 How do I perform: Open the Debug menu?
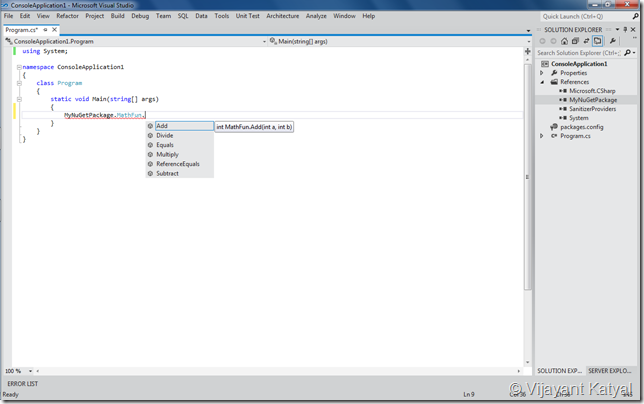tap(140, 16)
